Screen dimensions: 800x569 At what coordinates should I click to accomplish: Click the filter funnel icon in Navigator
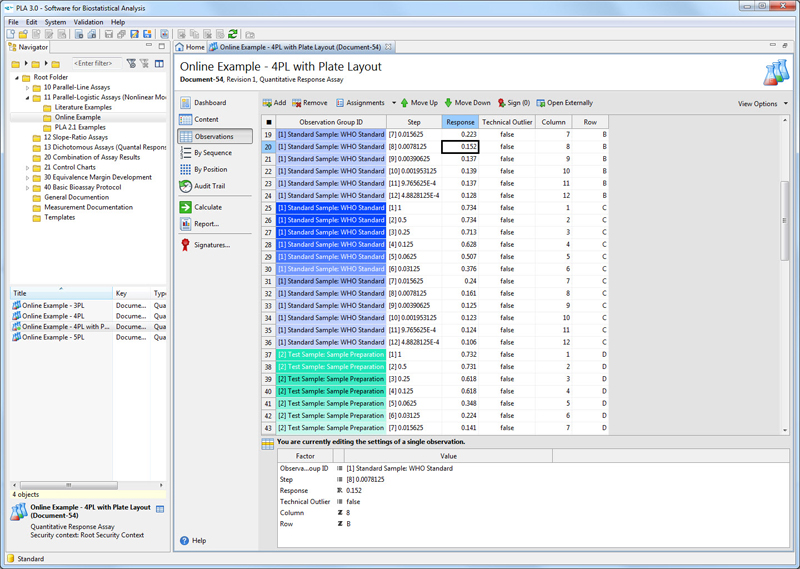tap(132, 63)
